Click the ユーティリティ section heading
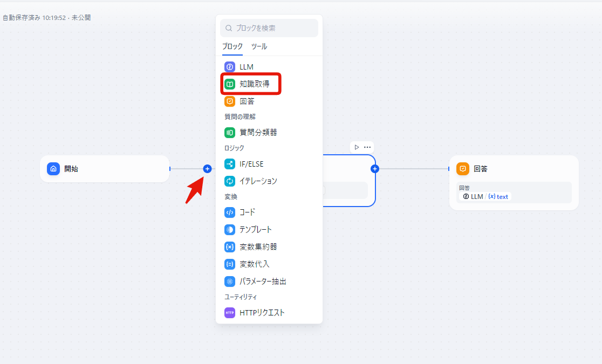Viewport: 602px width, 364px height. (x=241, y=297)
